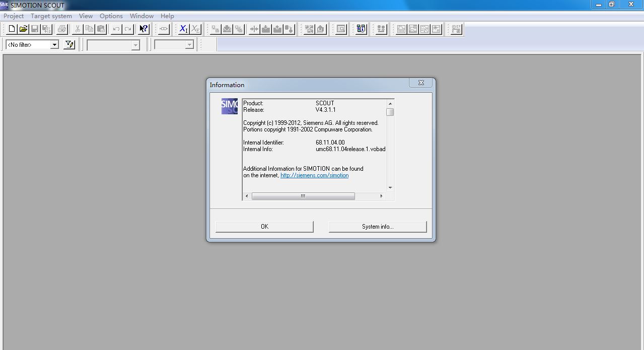Click the magnifier window toolbar icon
Image resolution: width=644 pixels, height=350 pixels.
341,29
